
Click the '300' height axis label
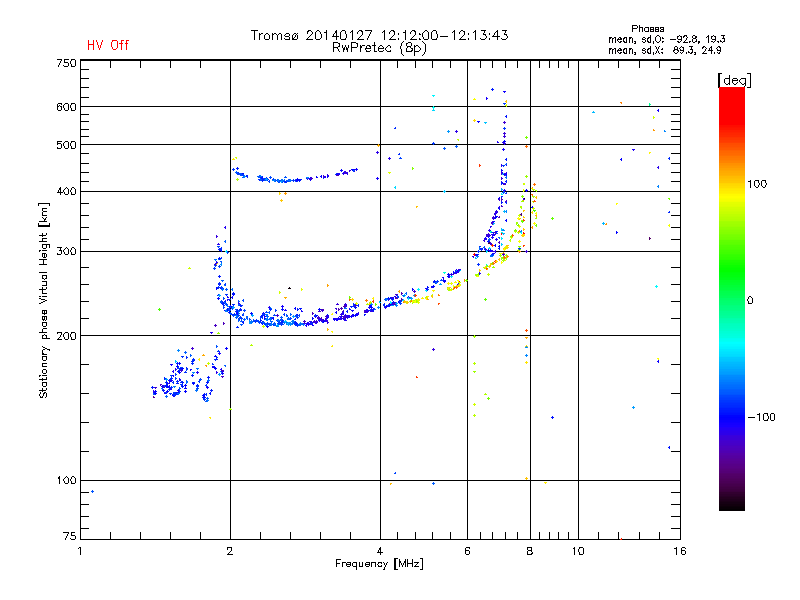click(66, 252)
